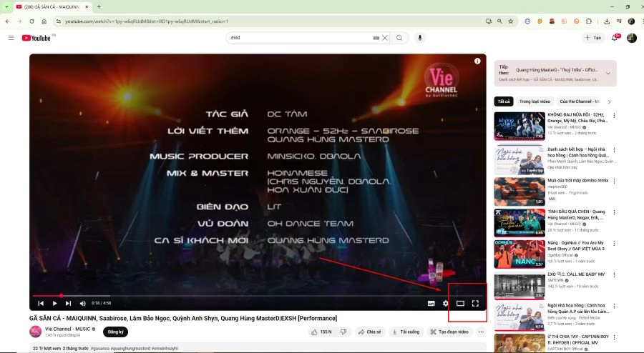Select the Tất cả filter chip

[504, 101]
